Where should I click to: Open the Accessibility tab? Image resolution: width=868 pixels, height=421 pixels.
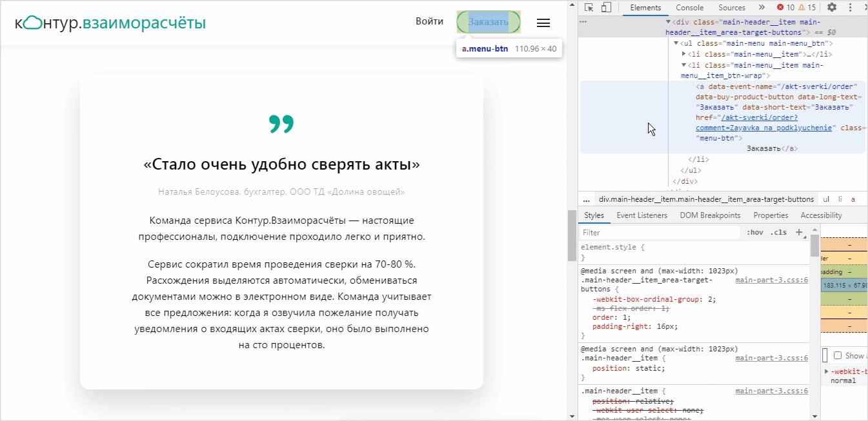(x=821, y=215)
